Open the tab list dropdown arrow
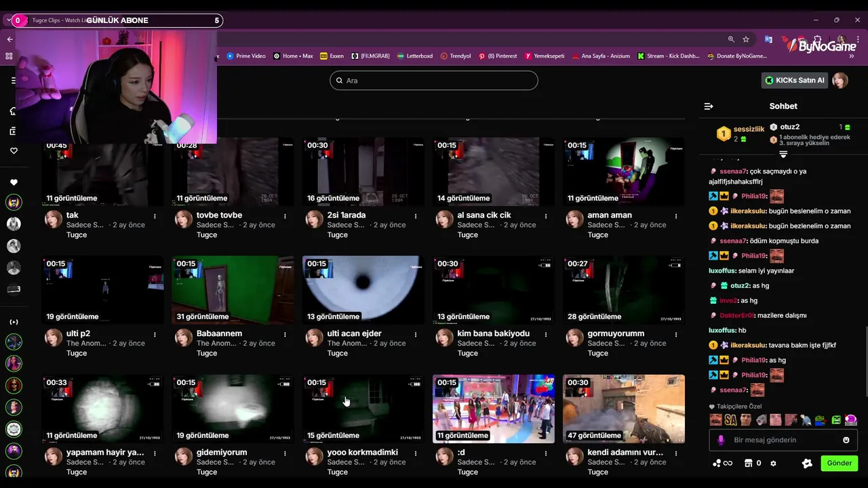 click(x=8, y=20)
